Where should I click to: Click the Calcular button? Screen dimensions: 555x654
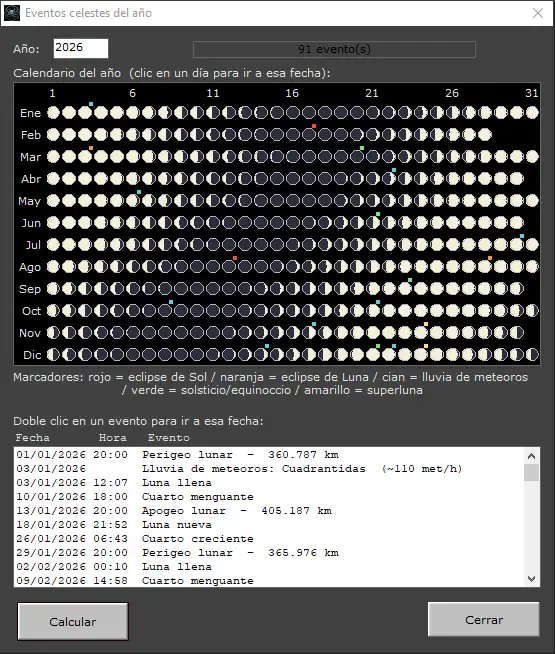(x=73, y=621)
